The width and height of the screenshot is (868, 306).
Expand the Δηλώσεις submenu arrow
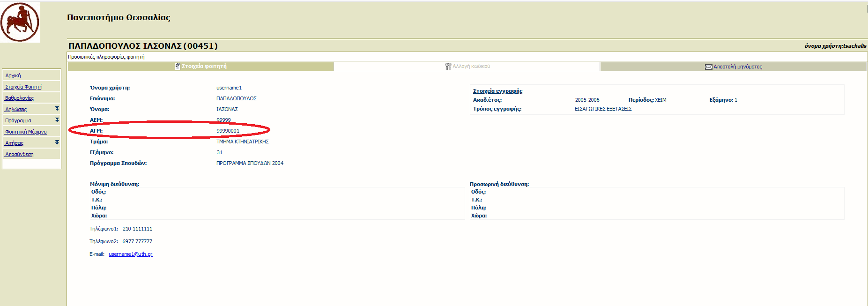[x=57, y=109]
